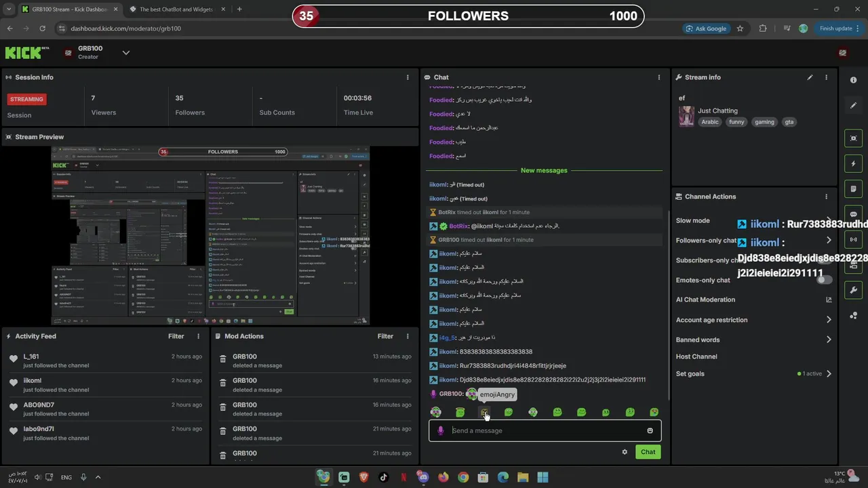Open Firefox from taskbar

[x=443, y=477]
